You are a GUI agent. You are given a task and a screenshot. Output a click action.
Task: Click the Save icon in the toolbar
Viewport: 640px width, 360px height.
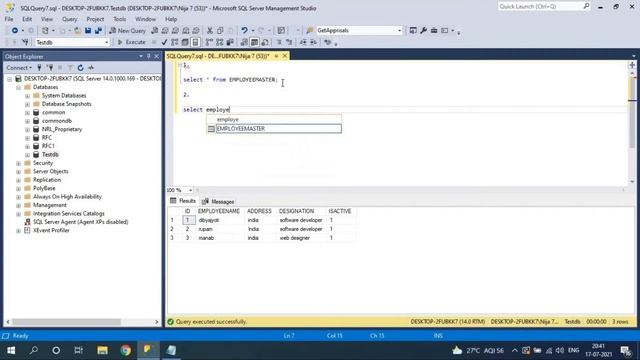point(88,31)
